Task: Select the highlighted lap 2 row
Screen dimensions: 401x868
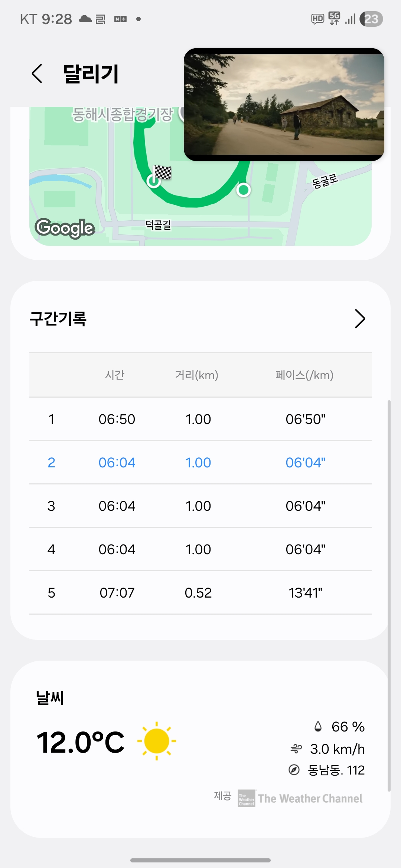Action: pos(200,463)
